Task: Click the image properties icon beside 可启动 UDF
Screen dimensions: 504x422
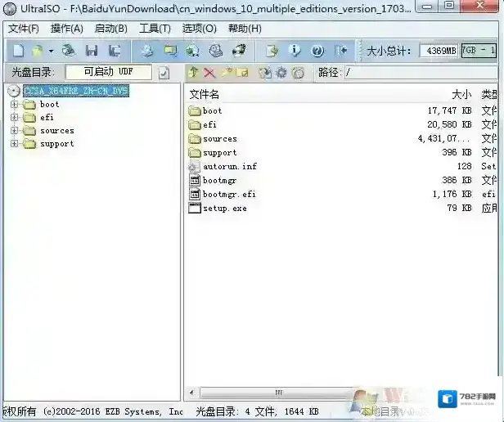Action: point(164,73)
